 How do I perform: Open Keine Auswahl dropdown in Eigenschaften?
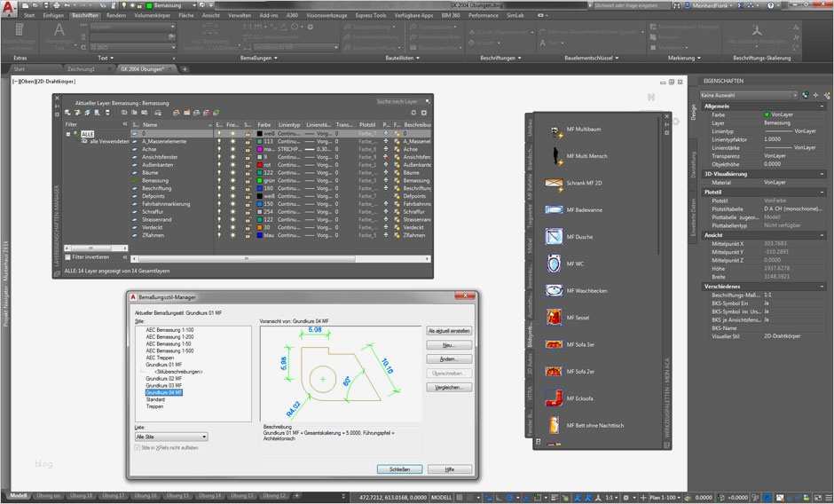(749, 95)
